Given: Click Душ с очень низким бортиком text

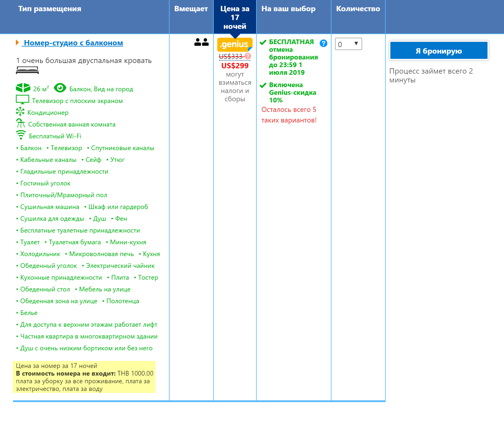Looking at the screenshot, I should pos(87,348).
